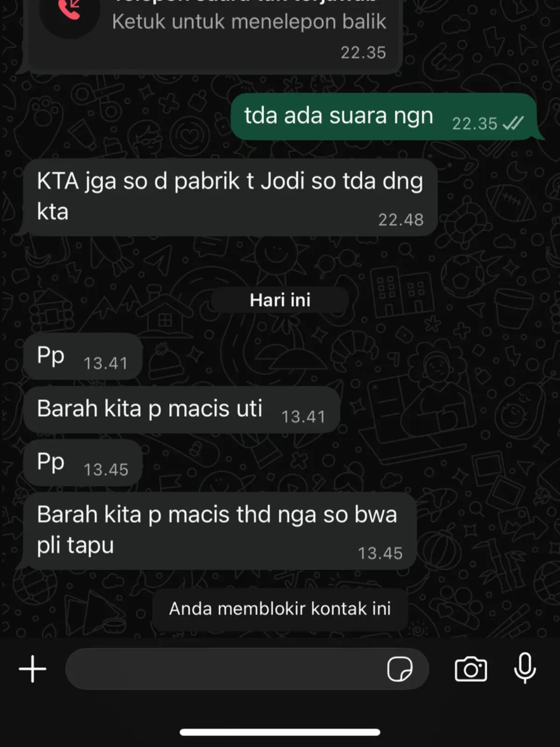Image resolution: width=560 pixels, height=747 pixels.
Task: Tap the plus attachment icon
Action: pyautogui.click(x=33, y=669)
